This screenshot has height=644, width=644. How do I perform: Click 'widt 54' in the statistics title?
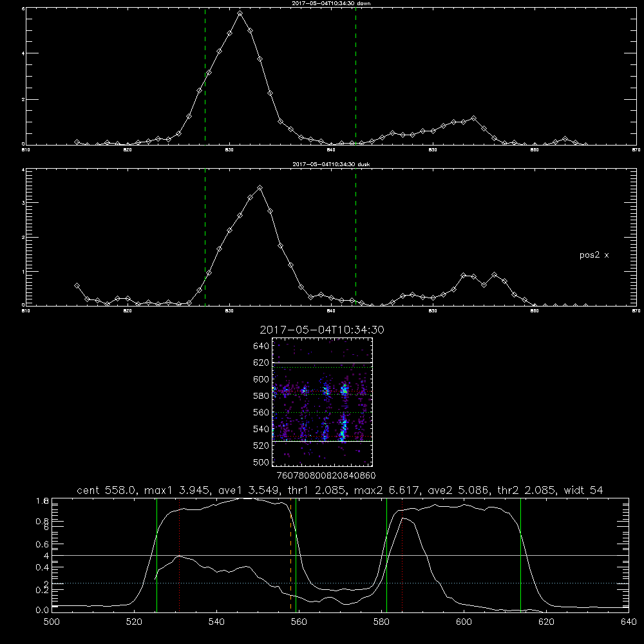pyautogui.click(x=583, y=490)
